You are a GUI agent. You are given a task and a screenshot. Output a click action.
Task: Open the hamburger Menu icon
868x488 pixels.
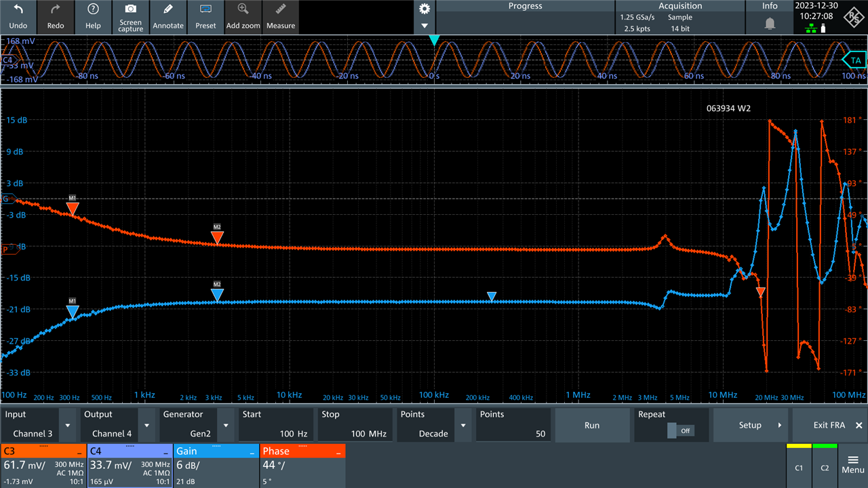pos(853,459)
